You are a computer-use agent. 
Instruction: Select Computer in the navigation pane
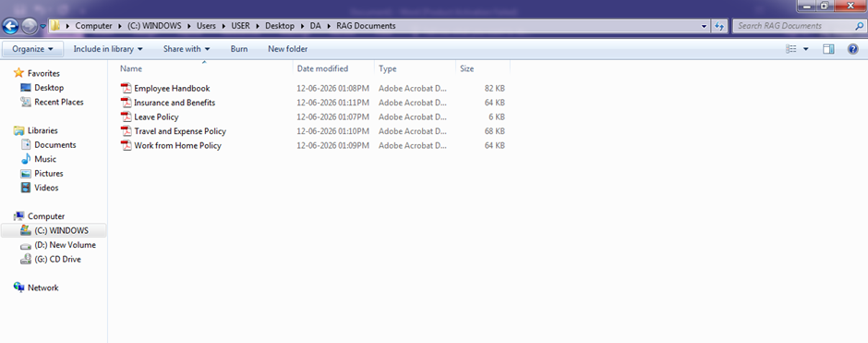click(x=46, y=216)
